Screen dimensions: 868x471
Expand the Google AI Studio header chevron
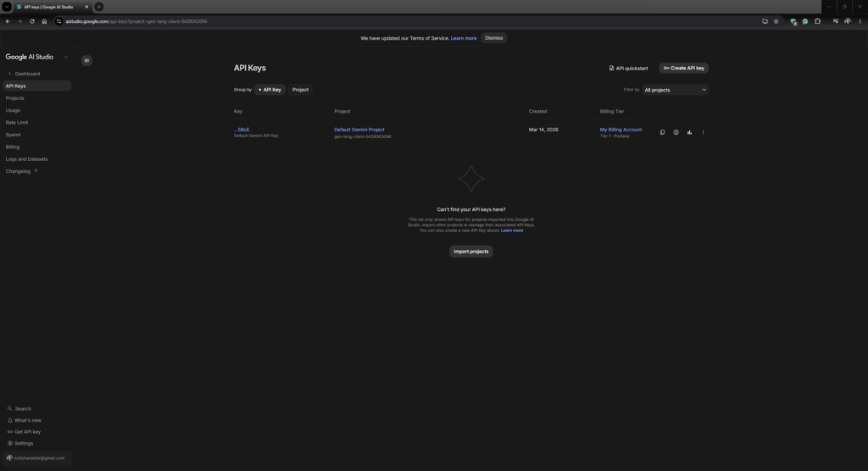click(x=66, y=57)
